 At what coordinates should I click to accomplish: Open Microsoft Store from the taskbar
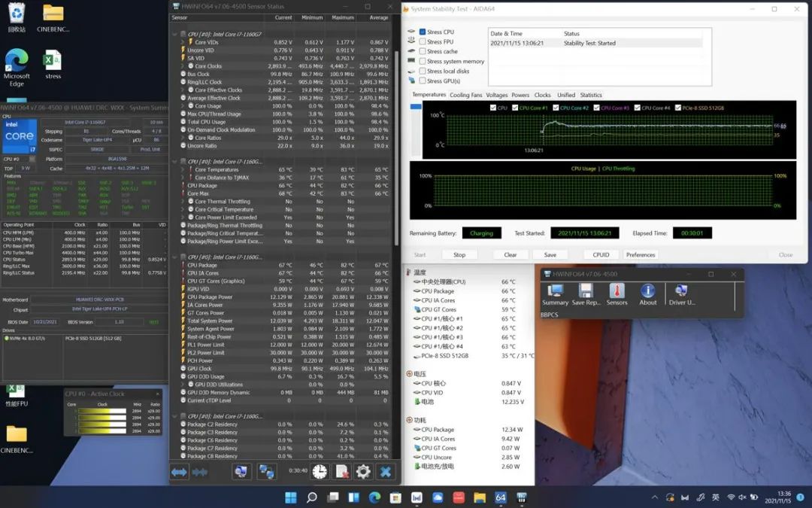395,497
